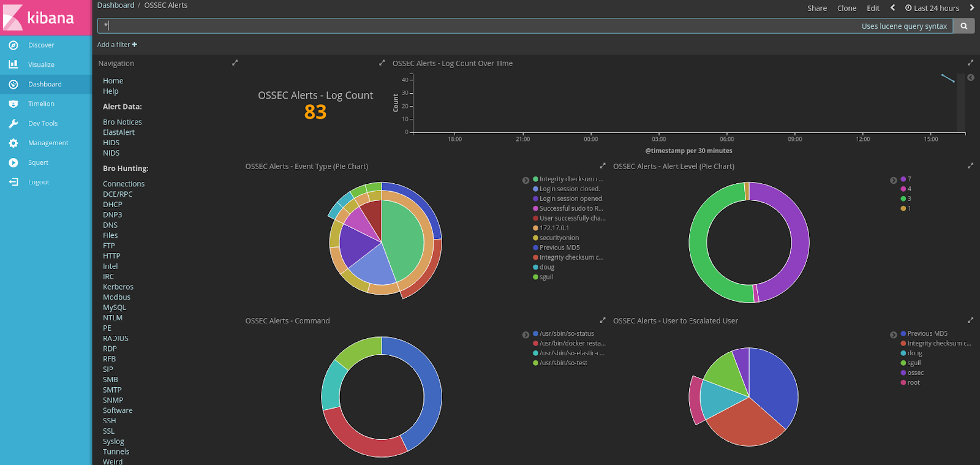Expand the Navigation panel fullscreen icon
Image resolution: width=980 pixels, height=465 pixels.
(x=235, y=62)
